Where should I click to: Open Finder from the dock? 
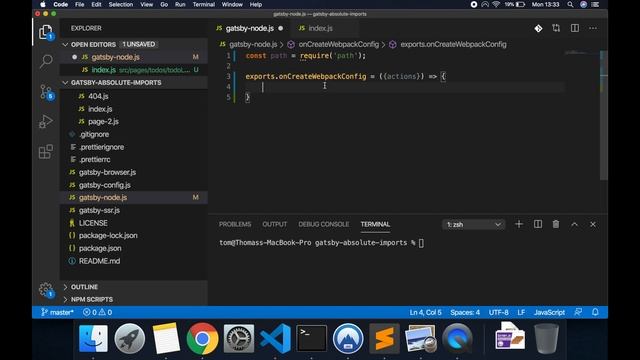pos(93,338)
